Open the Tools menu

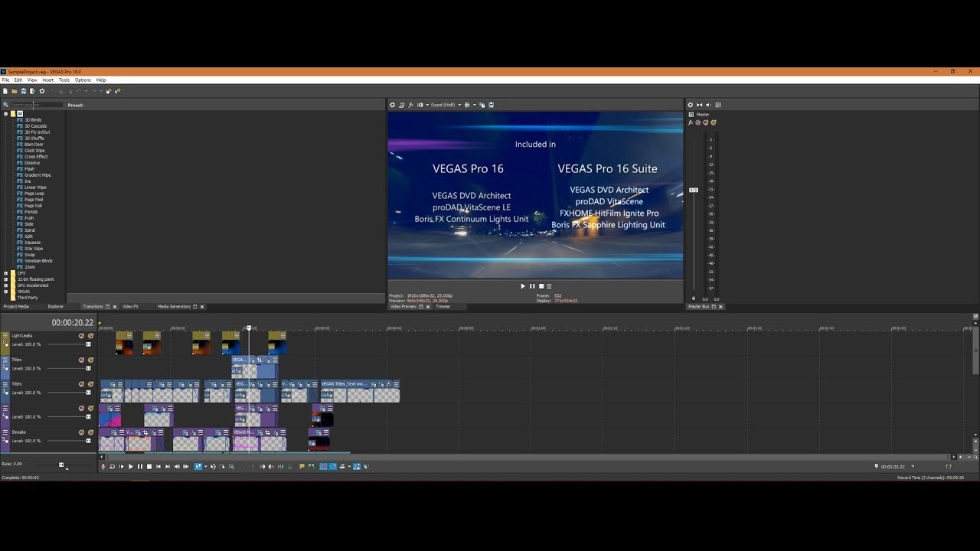click(x=64, y=80)
